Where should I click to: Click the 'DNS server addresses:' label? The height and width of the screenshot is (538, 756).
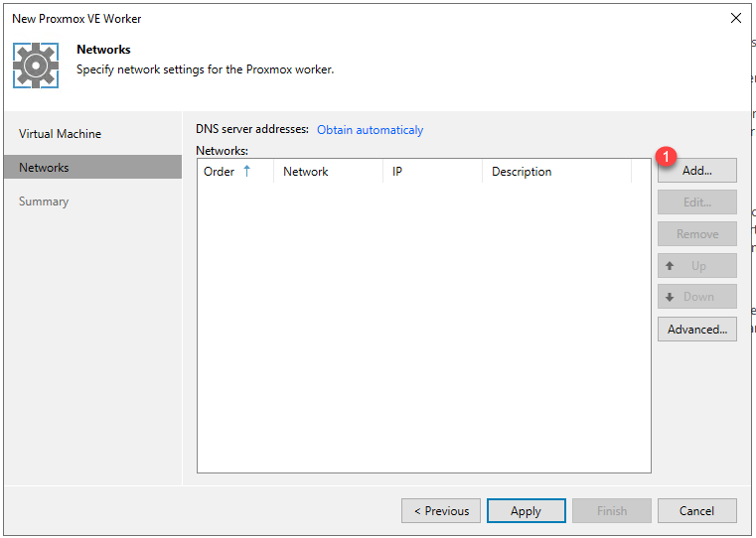252,129
